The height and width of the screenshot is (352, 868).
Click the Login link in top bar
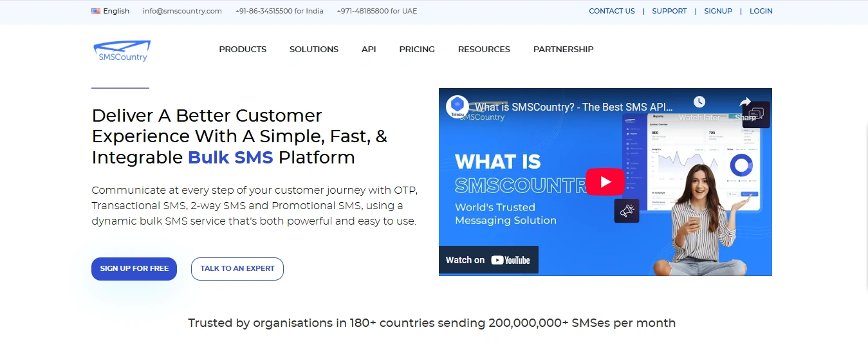[761, 11]
